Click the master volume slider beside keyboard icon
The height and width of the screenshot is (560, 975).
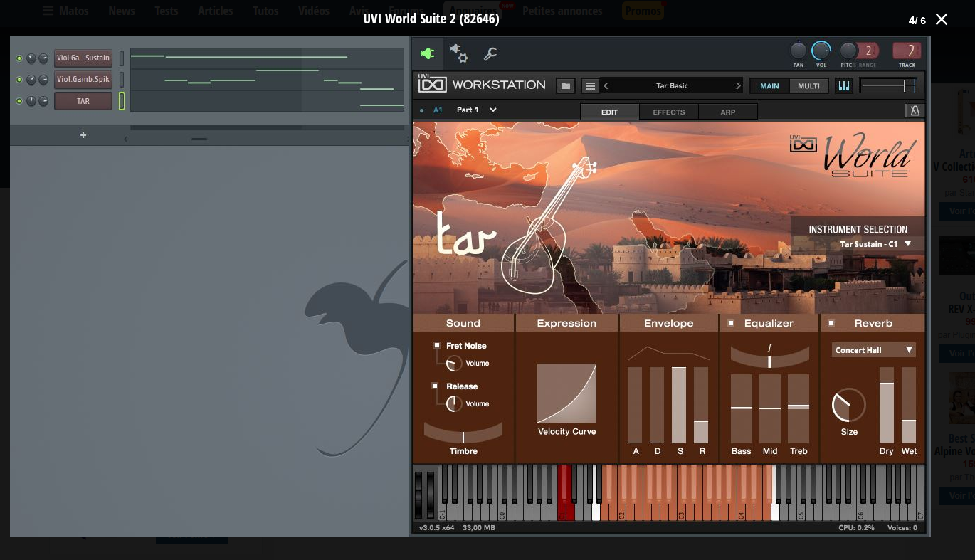pos(888,86)
